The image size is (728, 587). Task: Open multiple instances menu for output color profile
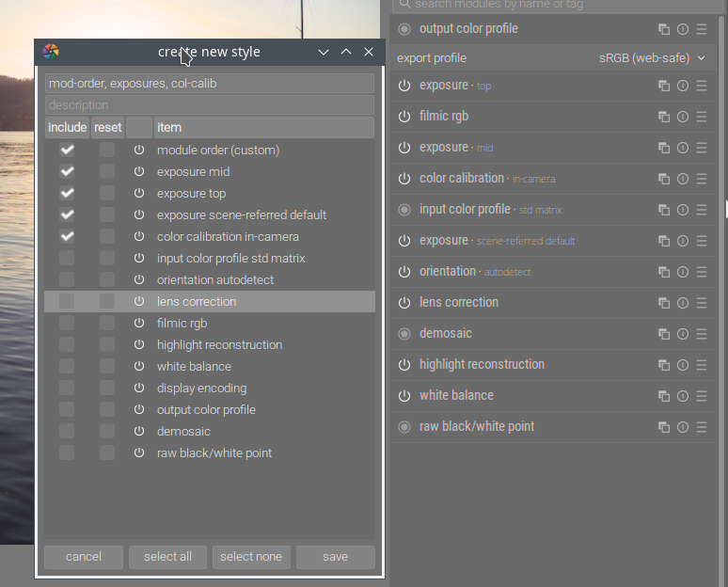pyautogui.click(x=664, y=29)
